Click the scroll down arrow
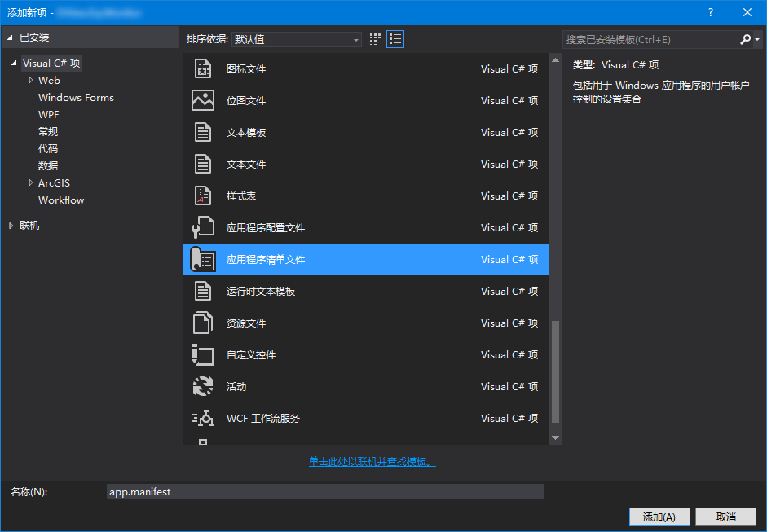 click(555, 438)
